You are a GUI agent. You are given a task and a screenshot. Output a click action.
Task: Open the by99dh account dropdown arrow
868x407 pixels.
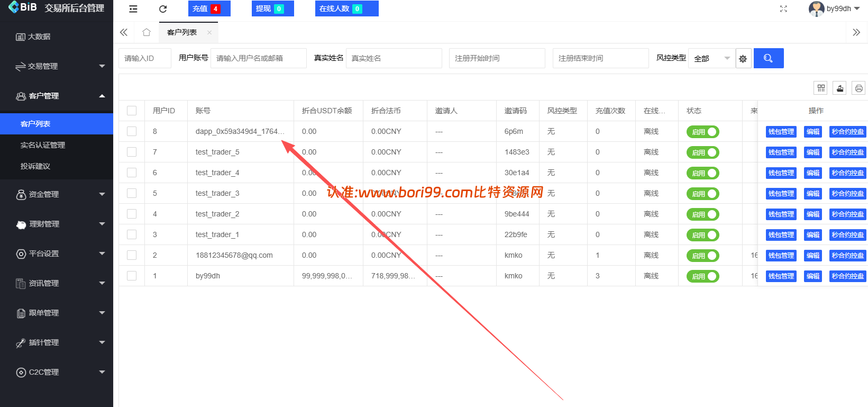click(x=857, y=8)
